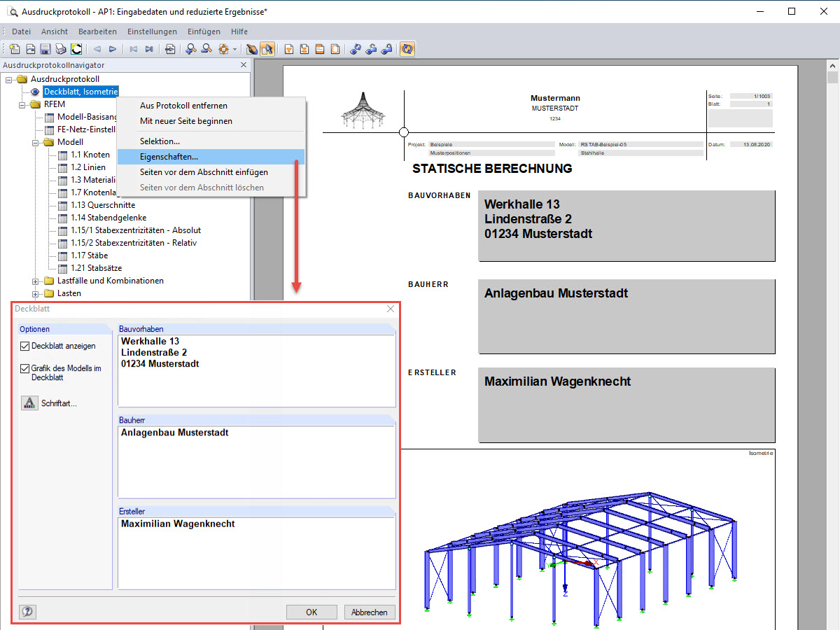Select 1.17 Stäbe in navigator
The image size is (840, 630).
coord(89,255)
